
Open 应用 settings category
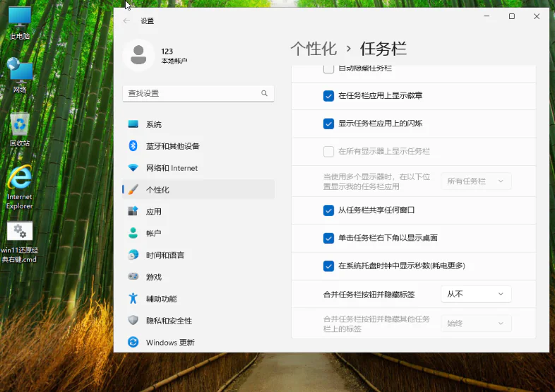(198, 211)
